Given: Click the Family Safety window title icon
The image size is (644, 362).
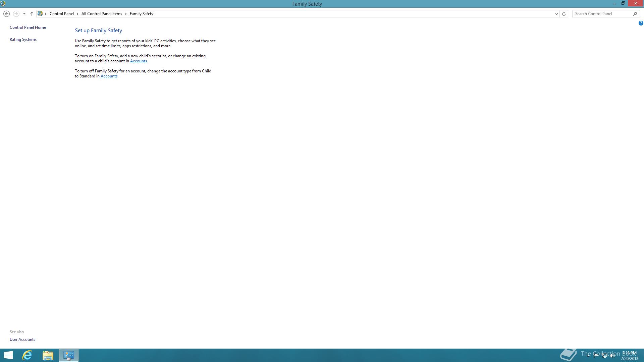Looking at the screenshot, I should (3, 4).
